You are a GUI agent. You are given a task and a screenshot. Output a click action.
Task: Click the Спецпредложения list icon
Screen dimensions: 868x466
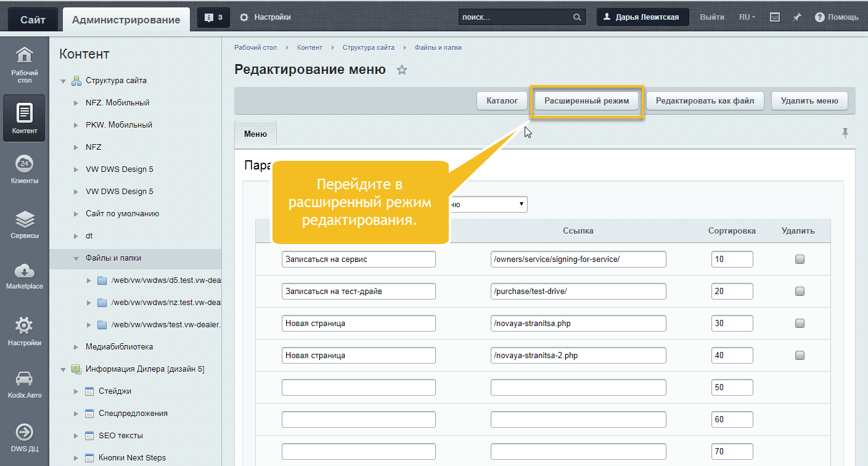[89, 414]
